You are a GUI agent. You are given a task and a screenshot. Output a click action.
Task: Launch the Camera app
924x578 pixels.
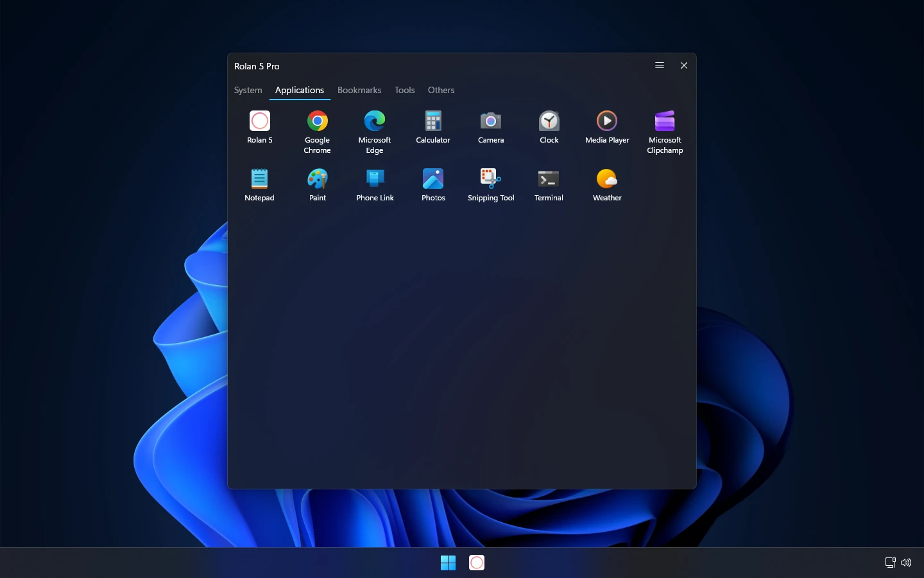click(x=491, y=127)
